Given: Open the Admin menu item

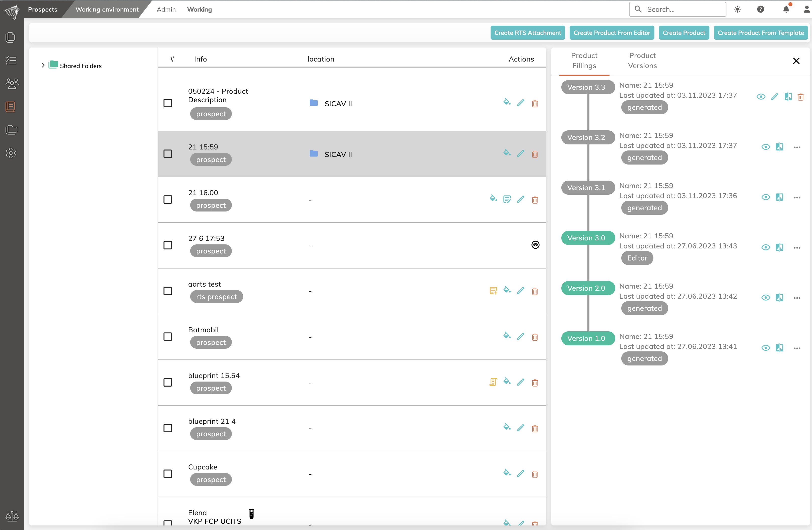Looking at the screenshot, I should click(x=166, y=9).
